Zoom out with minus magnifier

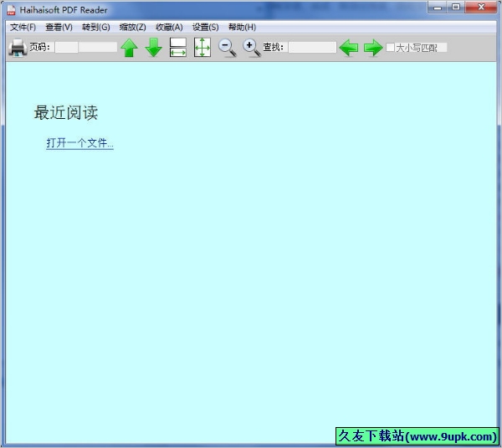click(x=228, y=48)
